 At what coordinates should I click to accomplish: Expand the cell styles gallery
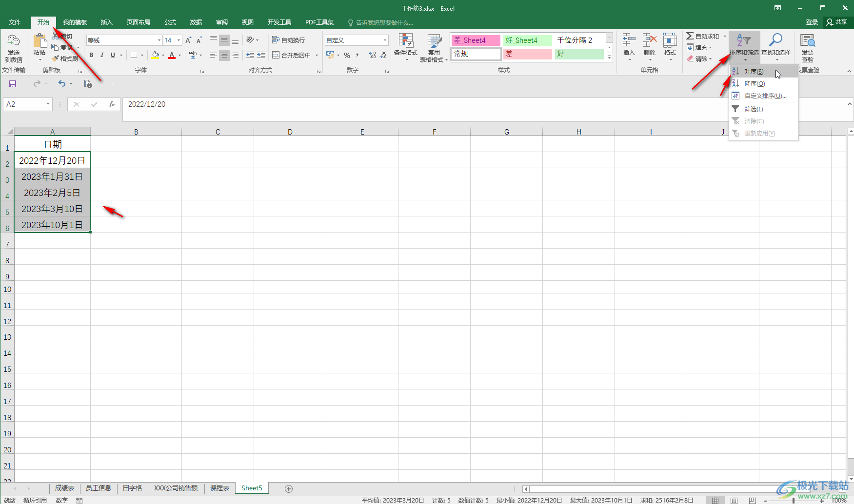(x=610, y=57)
